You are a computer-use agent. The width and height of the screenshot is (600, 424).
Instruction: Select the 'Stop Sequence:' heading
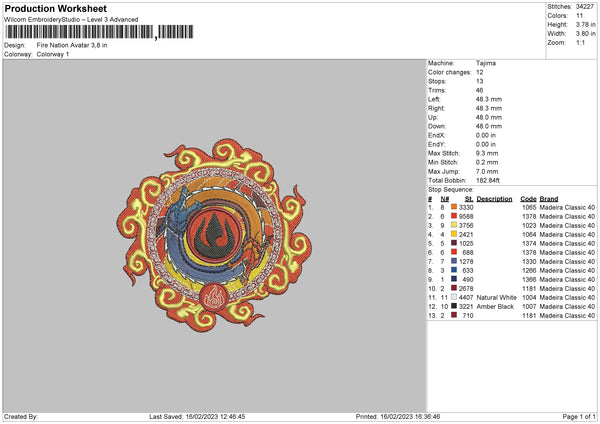pos(450,189)
